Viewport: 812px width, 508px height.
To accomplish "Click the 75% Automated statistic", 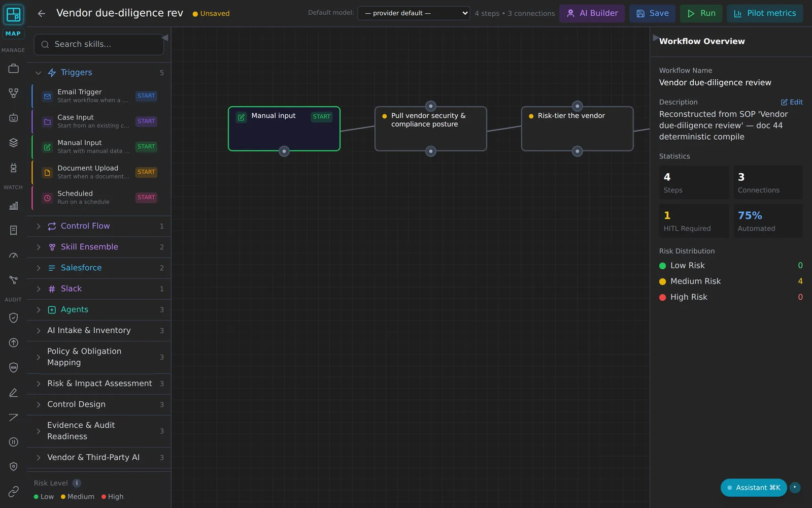I will [768, 221].
